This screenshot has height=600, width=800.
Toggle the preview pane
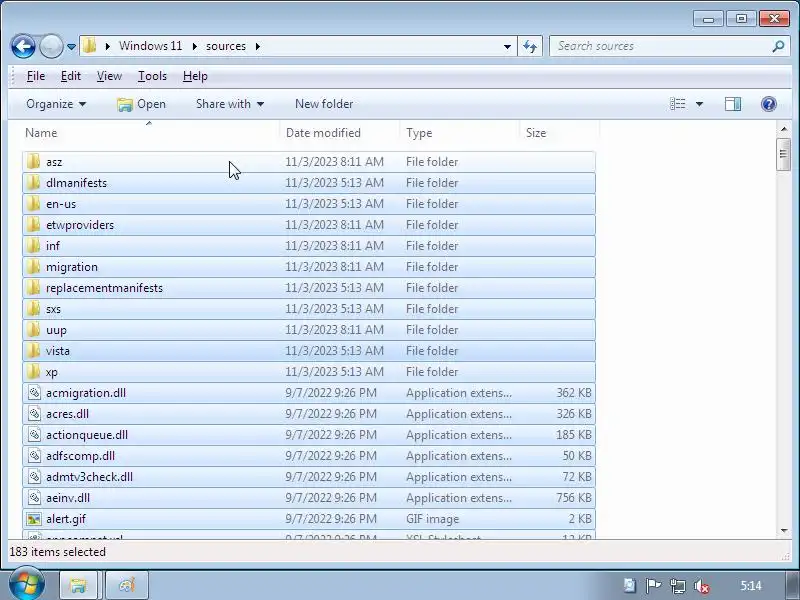click(x=733, y=104)
